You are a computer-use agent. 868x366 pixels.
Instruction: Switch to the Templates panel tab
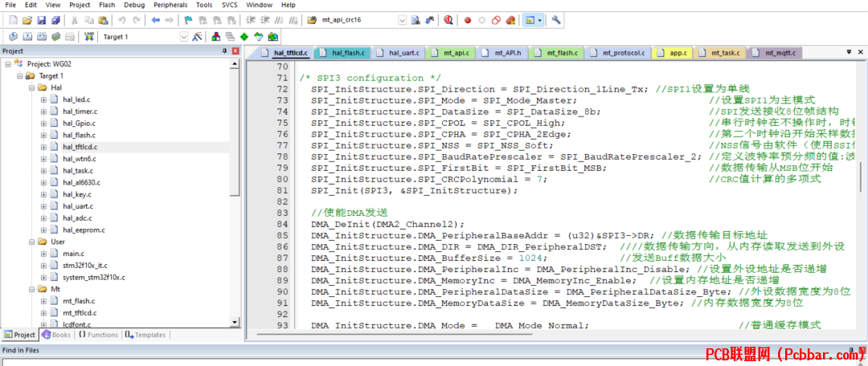coord(145,335)
